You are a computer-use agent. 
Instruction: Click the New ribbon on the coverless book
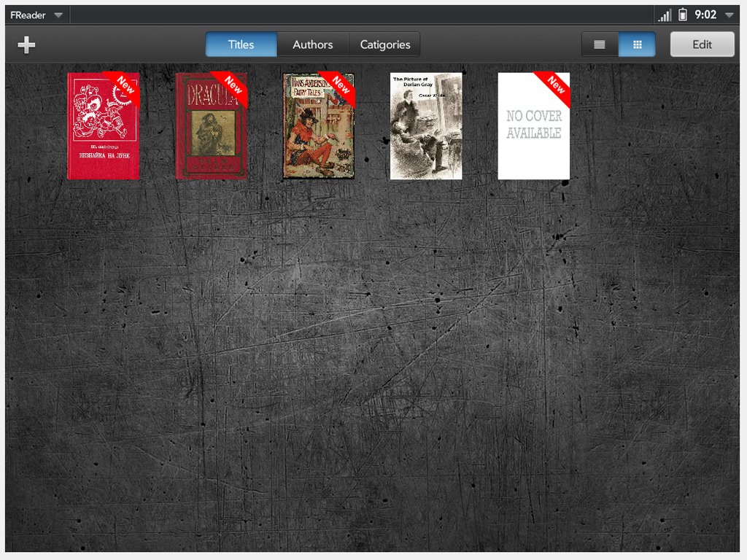pos(556,85)
